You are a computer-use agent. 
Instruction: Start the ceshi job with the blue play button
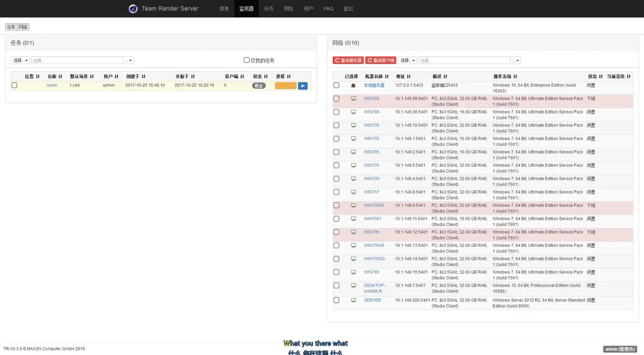tap(303, 86)
